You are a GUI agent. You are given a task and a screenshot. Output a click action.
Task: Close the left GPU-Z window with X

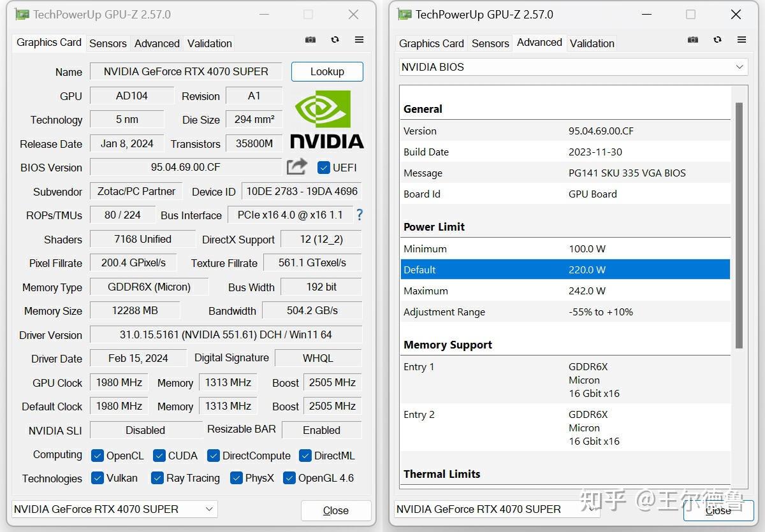(353, 14)
